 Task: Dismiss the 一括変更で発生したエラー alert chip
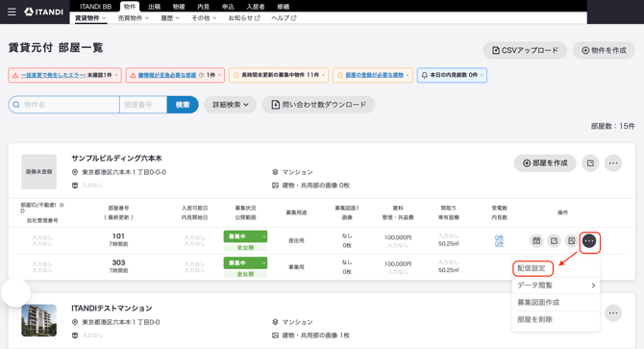(116, 75)
